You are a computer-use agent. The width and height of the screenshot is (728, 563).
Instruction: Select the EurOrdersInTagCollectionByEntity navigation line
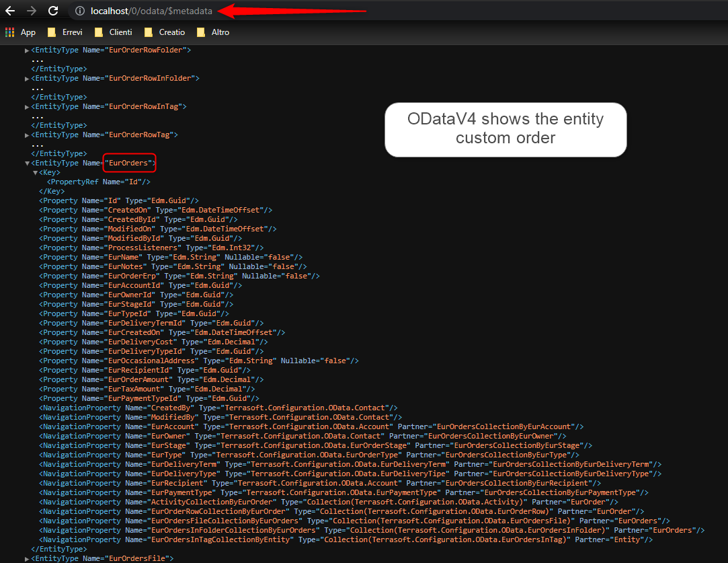[x=346, y=539]
